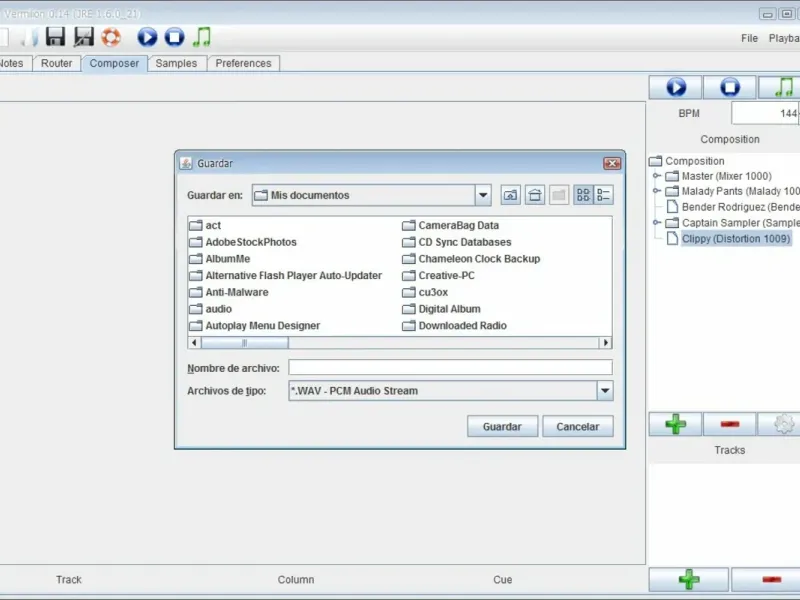Switch to the Preferences tab
This screenshot has width=800, height=600.
point(243,63)
